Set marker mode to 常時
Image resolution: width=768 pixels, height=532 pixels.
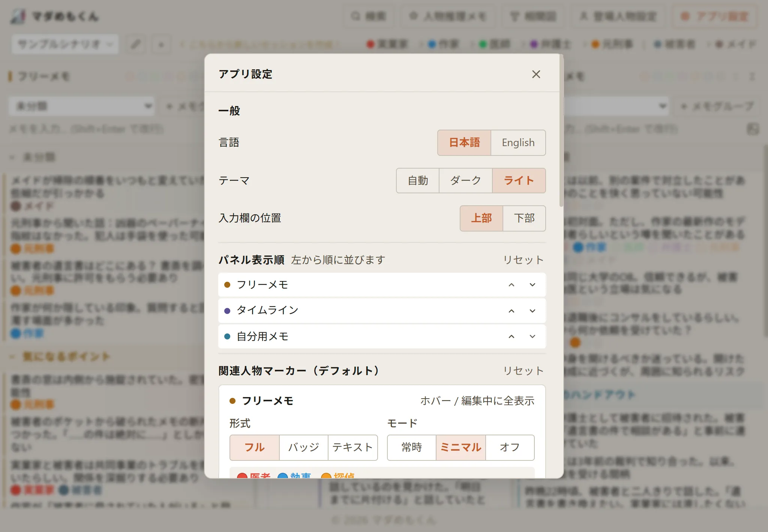[411, 447]
